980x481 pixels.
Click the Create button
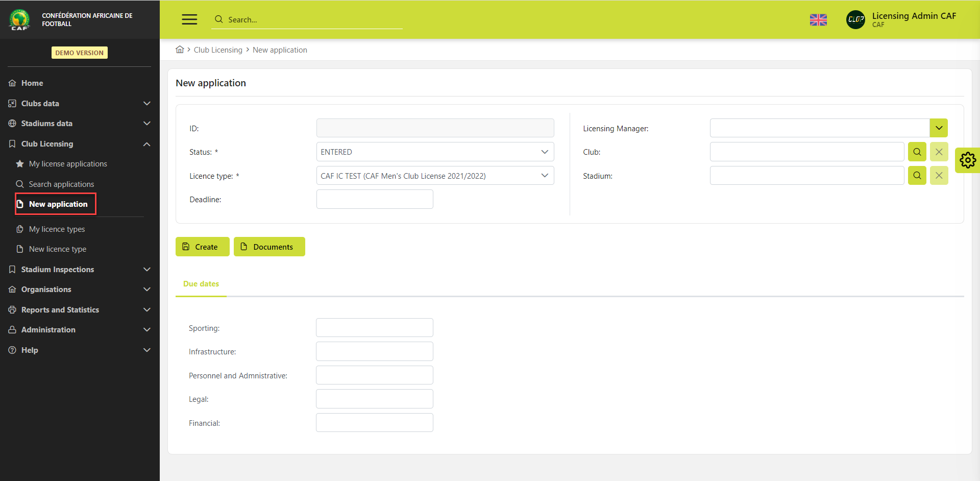202,247
